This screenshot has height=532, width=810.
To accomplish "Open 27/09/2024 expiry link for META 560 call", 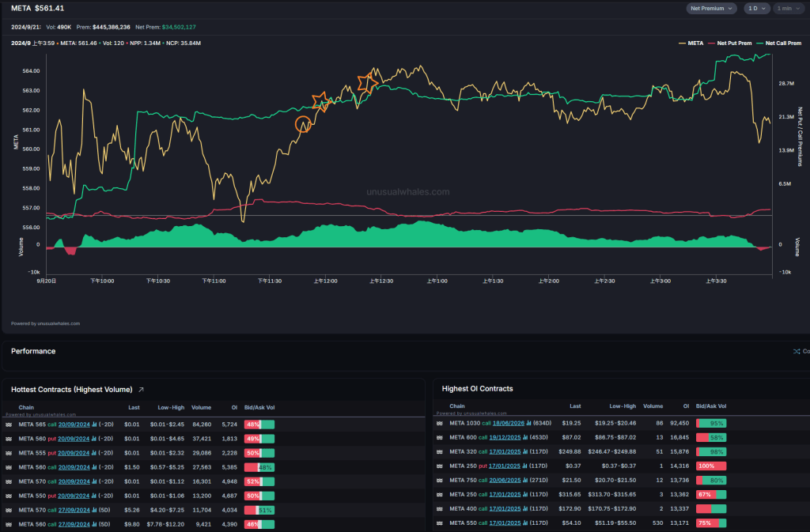I will (74, 524).
